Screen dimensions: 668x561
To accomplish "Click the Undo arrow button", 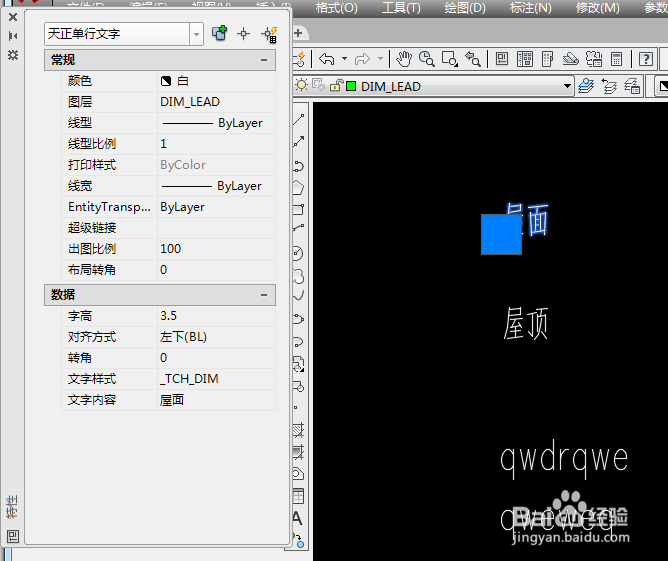I will pyautogui.click(x=327, y=59).
